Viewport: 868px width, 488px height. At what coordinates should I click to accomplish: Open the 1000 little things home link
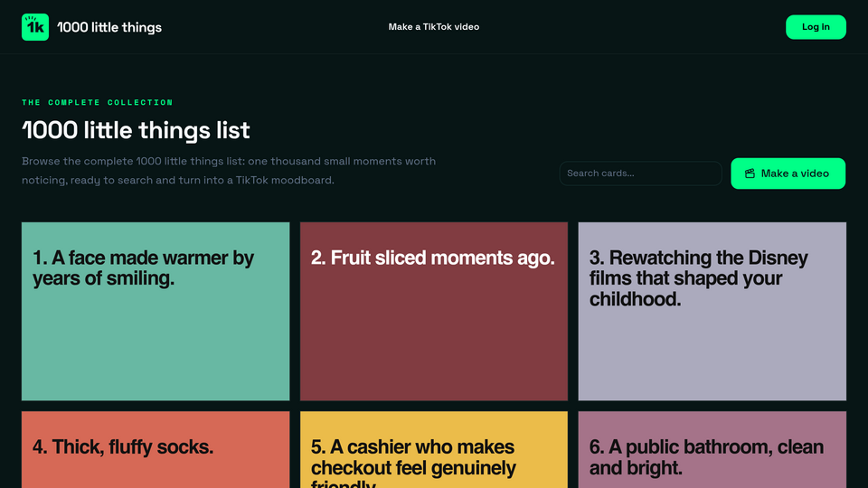(x=92, y=27)
